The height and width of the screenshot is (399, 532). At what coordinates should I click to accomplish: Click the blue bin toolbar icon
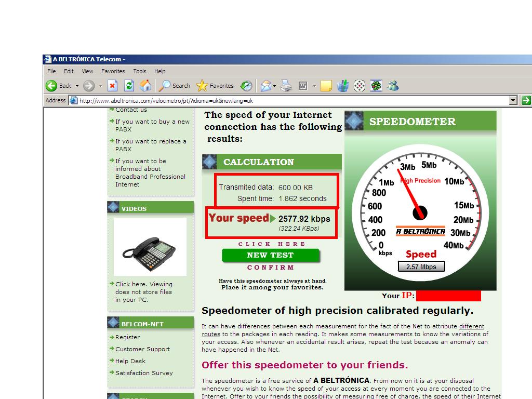[343, 86]
